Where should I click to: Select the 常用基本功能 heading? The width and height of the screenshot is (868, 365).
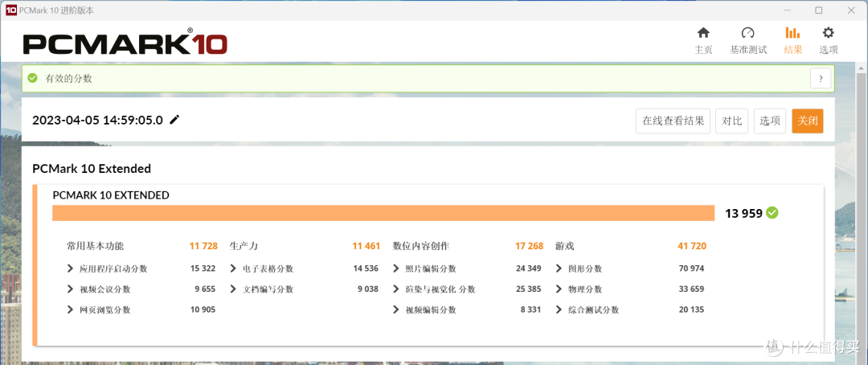tap(95, 246)
